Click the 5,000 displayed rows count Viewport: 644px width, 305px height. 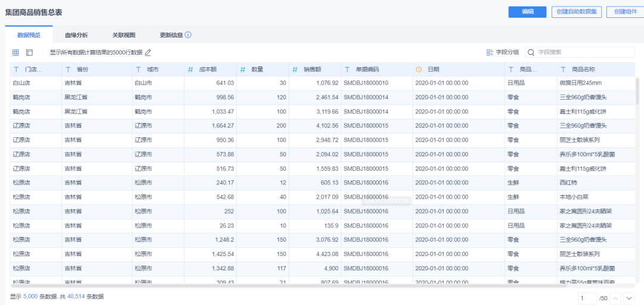[x=30, y=297]
